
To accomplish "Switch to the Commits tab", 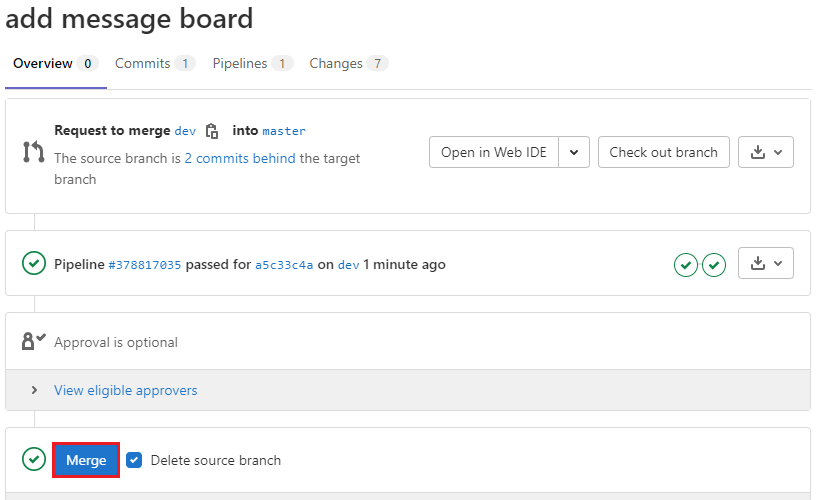I will pyautogui.click(x=143, y=64).
